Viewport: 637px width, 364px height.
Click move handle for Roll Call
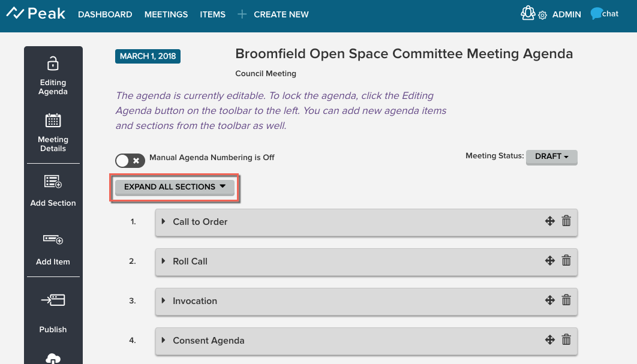[549, 261]
